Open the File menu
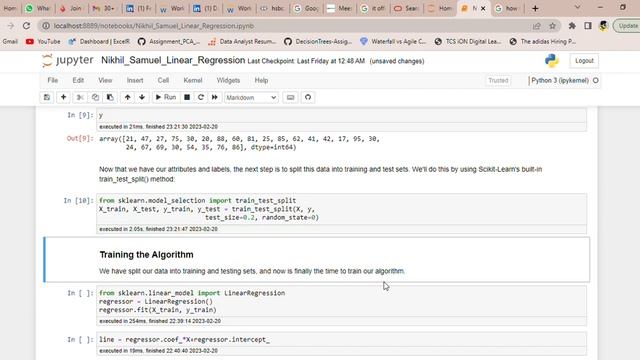 tap(53, 80)
